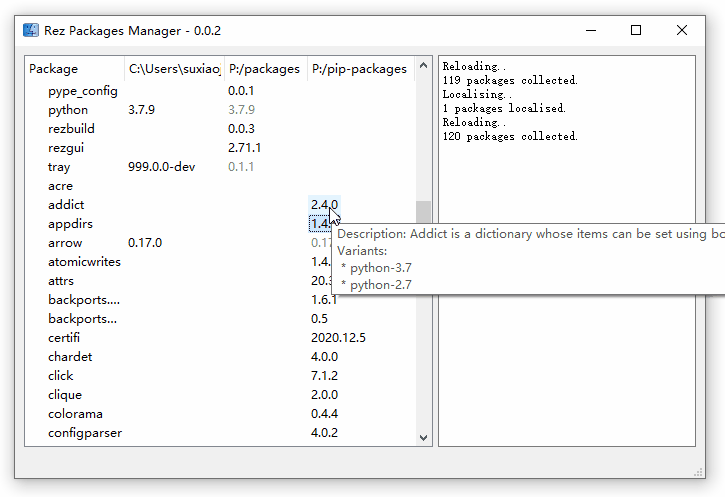Click the package list scrollbar thumb

pyautogui.click(x=423, y=212)
